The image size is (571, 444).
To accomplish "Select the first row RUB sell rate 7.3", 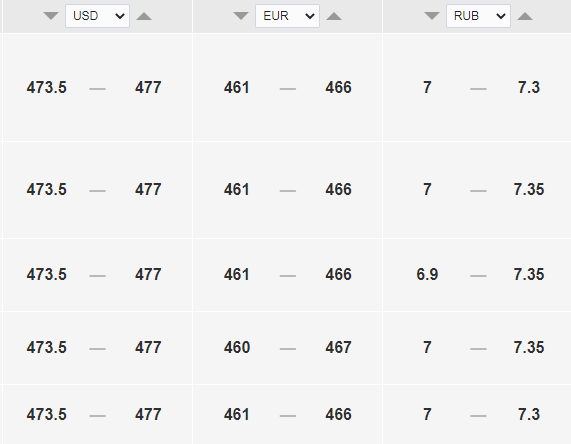I will (x=529, y=88).
